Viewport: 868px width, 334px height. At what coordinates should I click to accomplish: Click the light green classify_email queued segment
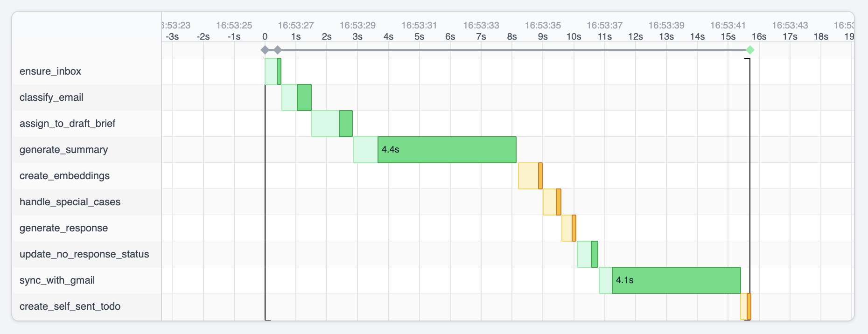tap(289, 97)
